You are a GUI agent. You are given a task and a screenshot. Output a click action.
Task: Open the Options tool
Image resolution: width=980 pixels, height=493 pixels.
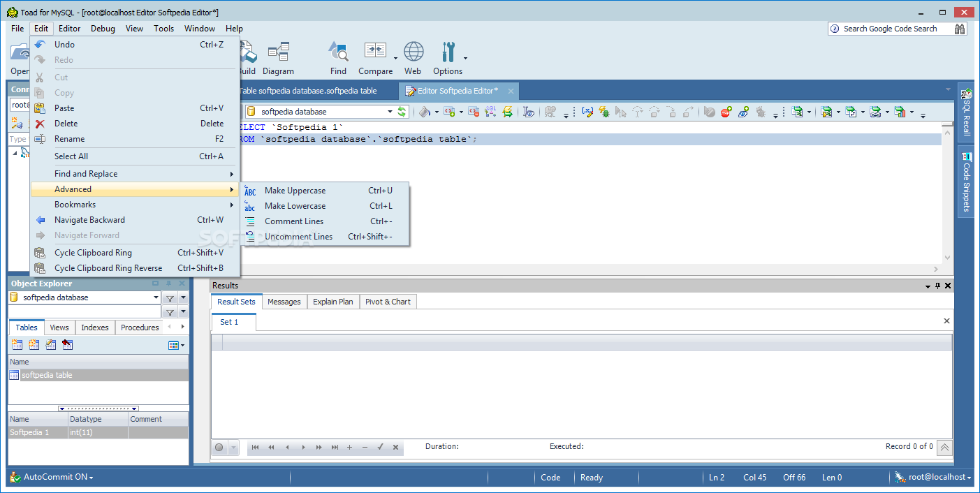tap(448, 58)
